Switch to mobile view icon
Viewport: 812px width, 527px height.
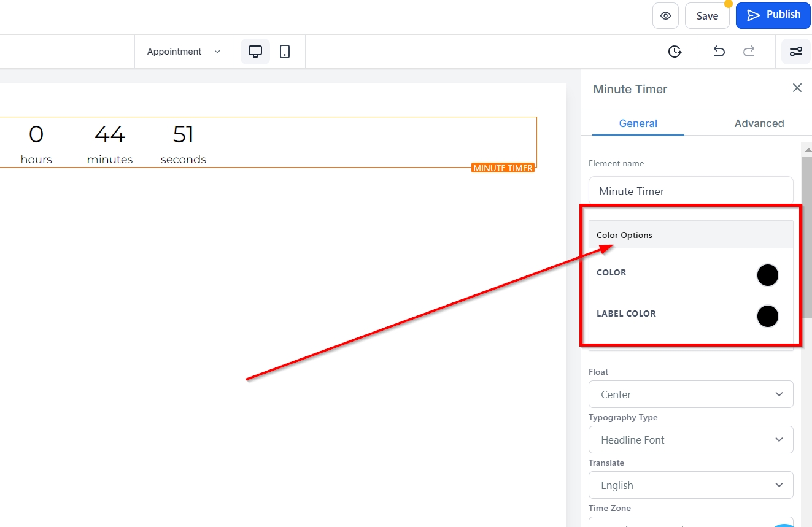pyautogui.click(x=285, y=52)
